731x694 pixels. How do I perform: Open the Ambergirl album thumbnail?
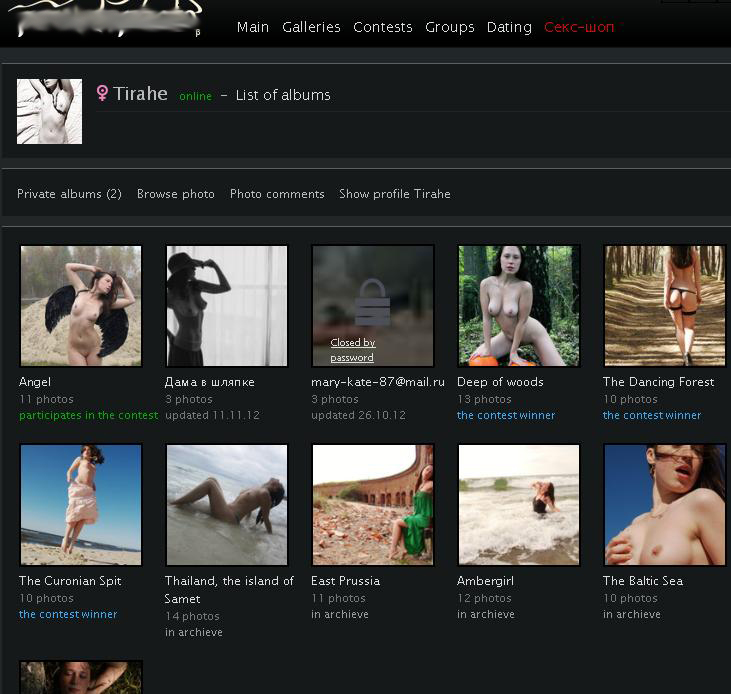click(519, 505)
